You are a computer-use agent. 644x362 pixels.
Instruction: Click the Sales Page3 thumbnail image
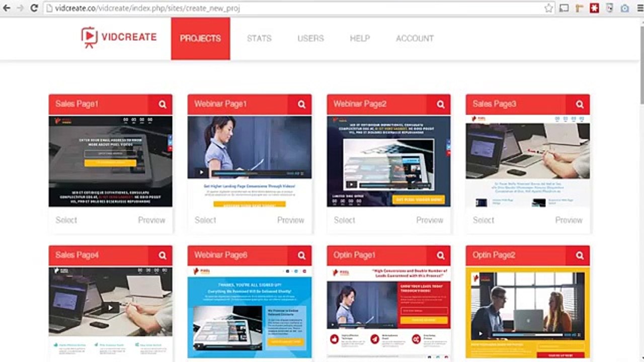(x=528, y=161)
